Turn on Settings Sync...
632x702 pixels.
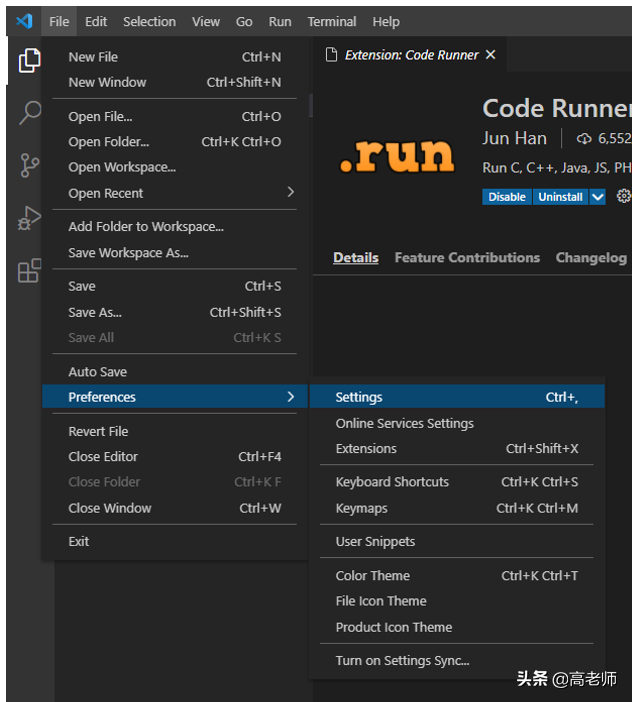pos(457,660)
